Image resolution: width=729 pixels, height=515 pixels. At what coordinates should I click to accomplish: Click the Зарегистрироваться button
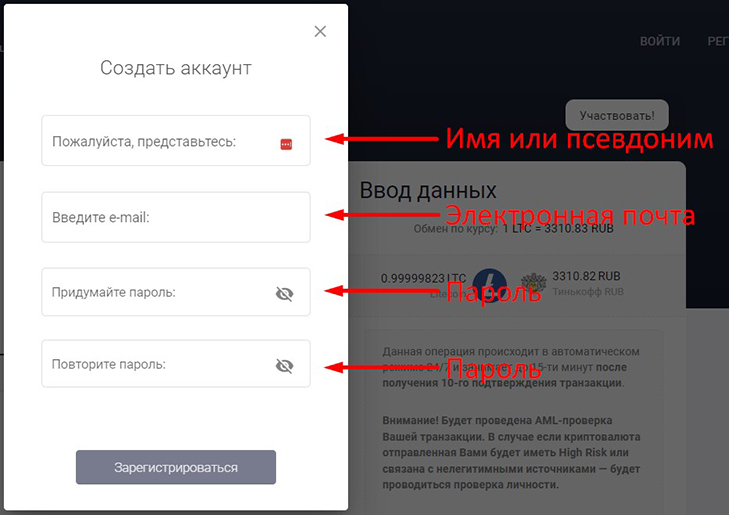point(176,467)
